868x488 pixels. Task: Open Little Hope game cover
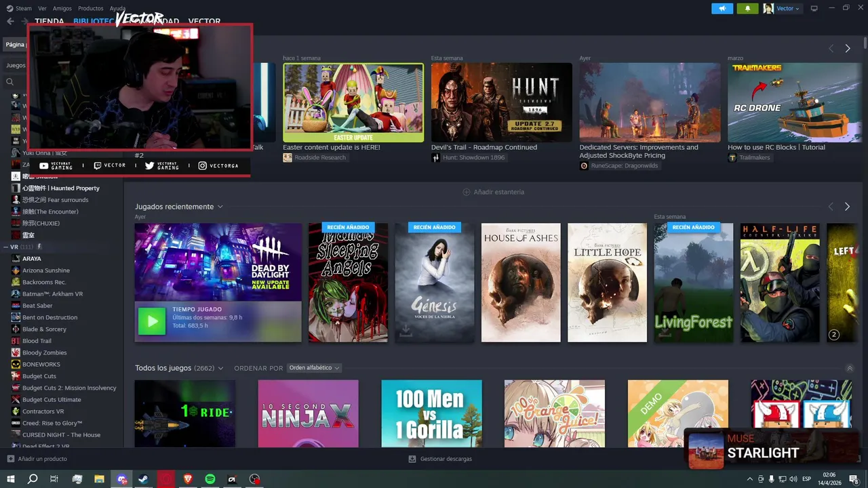point(607,283)
